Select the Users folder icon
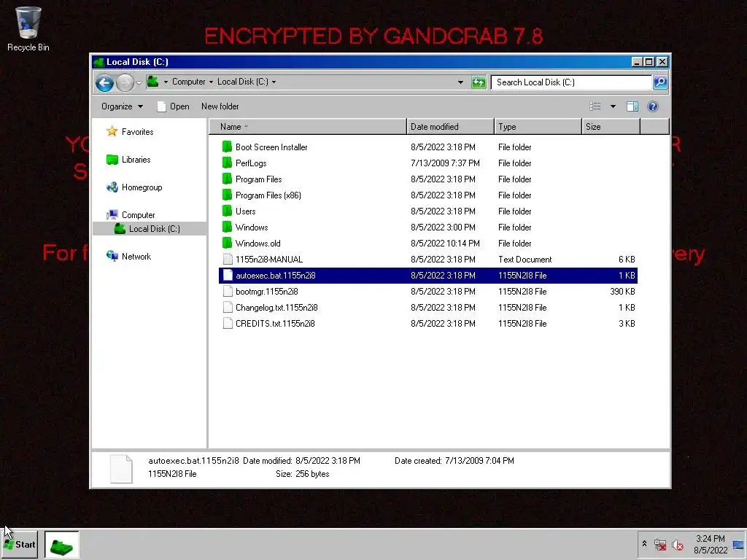The image size is (747, 560). pos(228,211)
